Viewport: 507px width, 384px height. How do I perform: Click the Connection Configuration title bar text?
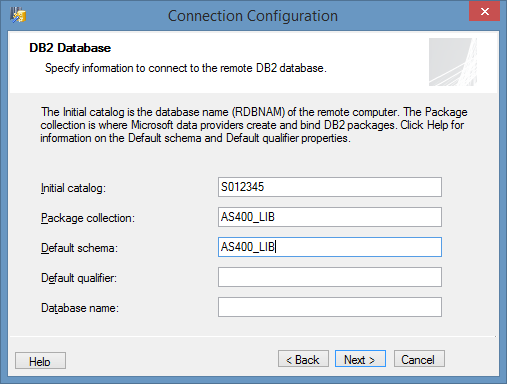pos(253,16)
